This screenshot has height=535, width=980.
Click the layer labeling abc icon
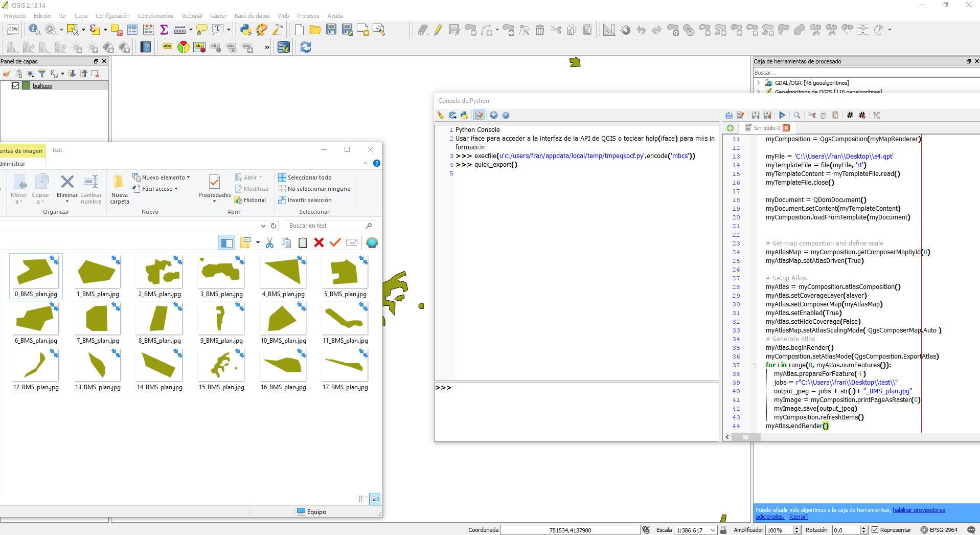click(x=167, y=47)
